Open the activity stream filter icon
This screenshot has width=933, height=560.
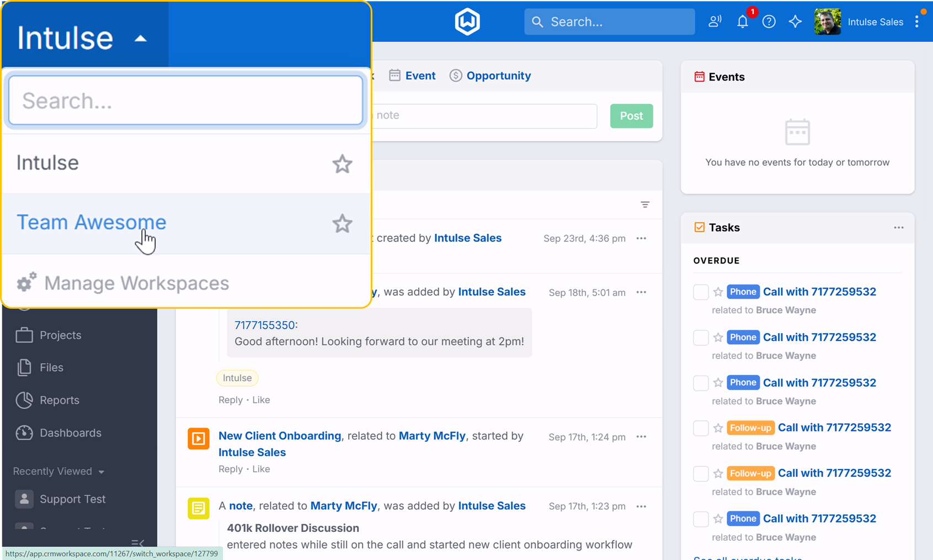click(645, 205)
